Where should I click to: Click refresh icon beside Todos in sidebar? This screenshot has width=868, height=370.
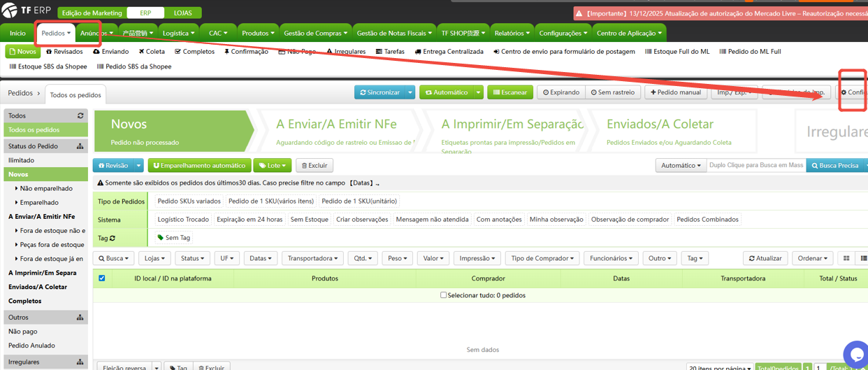[80, 115]
